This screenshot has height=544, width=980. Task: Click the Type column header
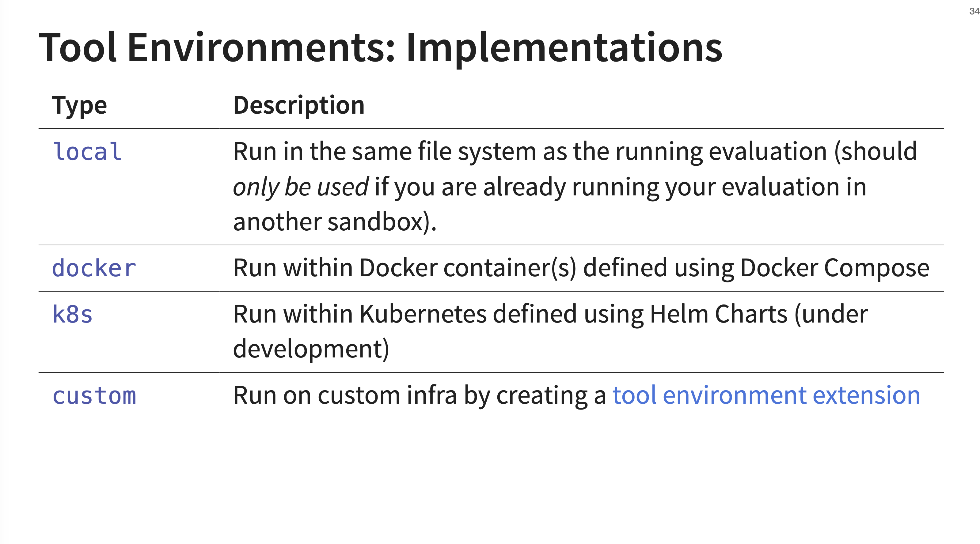tap(79, 105)
